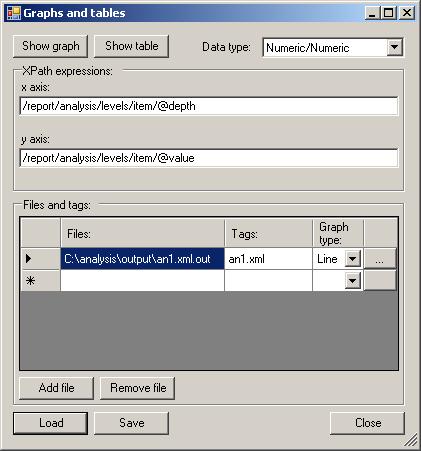Open the Line graph type dropdown
421x451 pixels.
click(x=352, y=259)
